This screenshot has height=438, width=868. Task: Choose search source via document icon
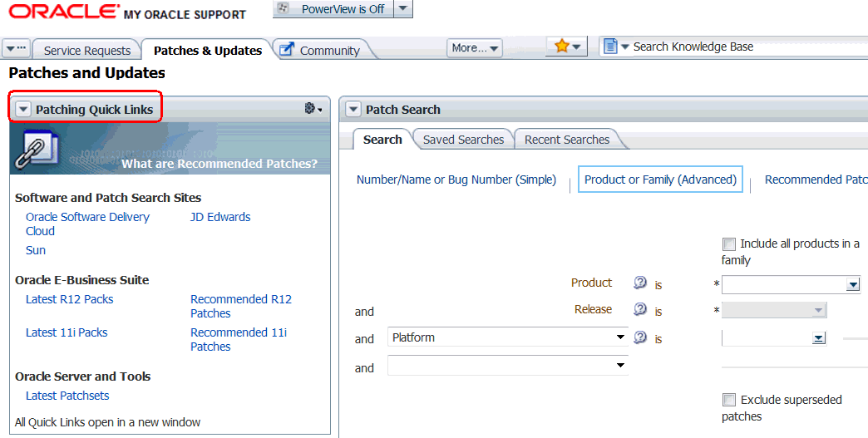(x=616, y=47)
